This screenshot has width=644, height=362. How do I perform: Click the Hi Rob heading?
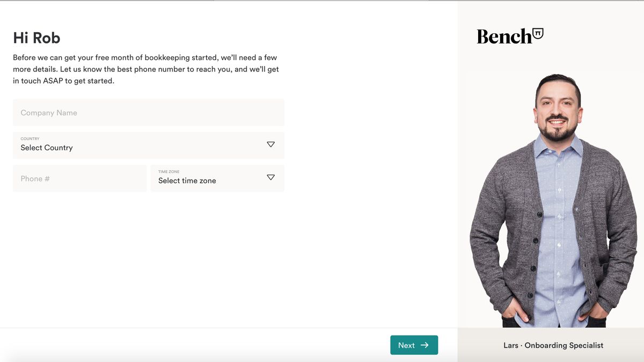pyautogui.click(x=36, y=38)
